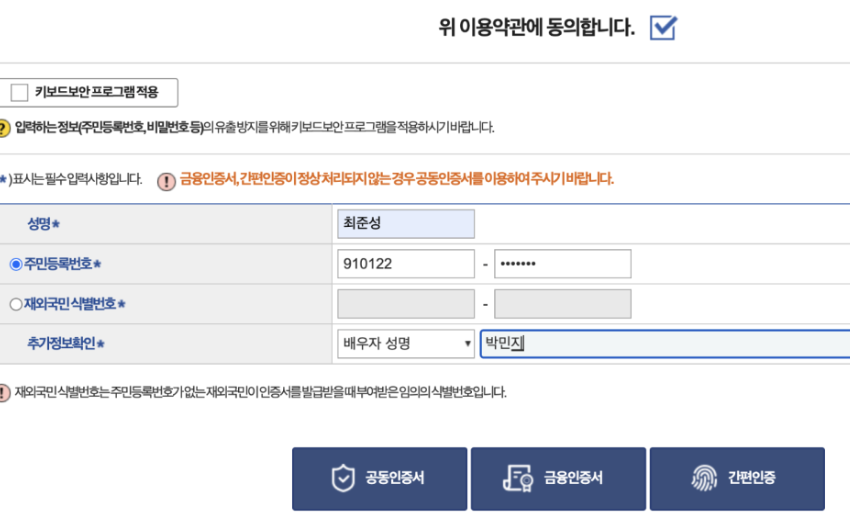Select the 주민등록번호 radio button
850x522 pixels.
click(x=15, y=264)
